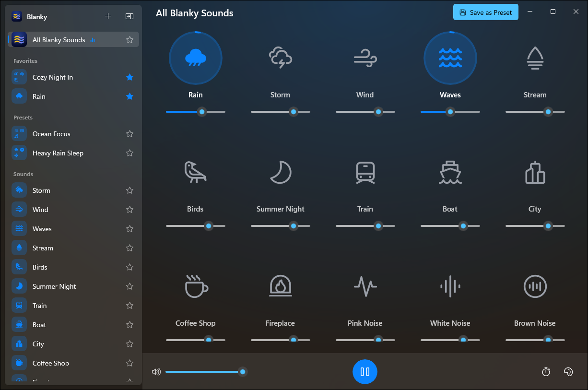588x390 pixels.
Task: Click the master volume slider handle
Action: click(x=243, y=372)
